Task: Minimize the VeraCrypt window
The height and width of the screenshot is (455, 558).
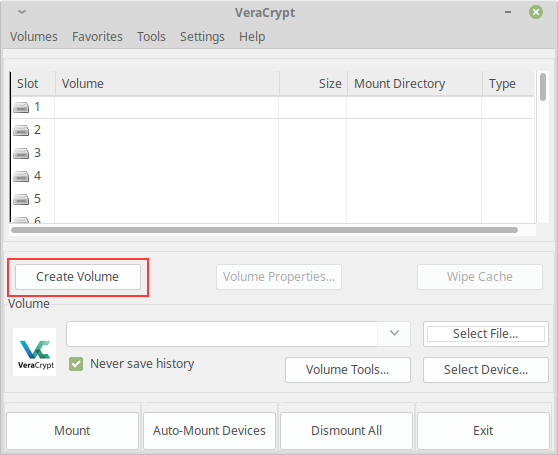Action: [508, 12]
